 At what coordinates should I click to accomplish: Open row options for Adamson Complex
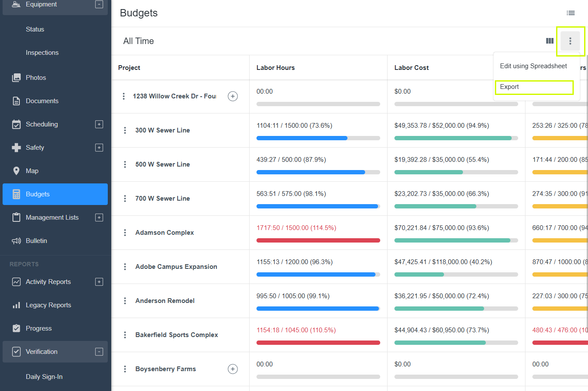[x=125, y=233]
